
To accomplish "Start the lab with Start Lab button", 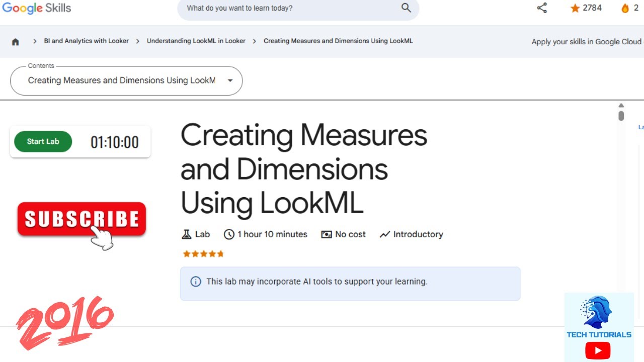I will tap(43, 142).
